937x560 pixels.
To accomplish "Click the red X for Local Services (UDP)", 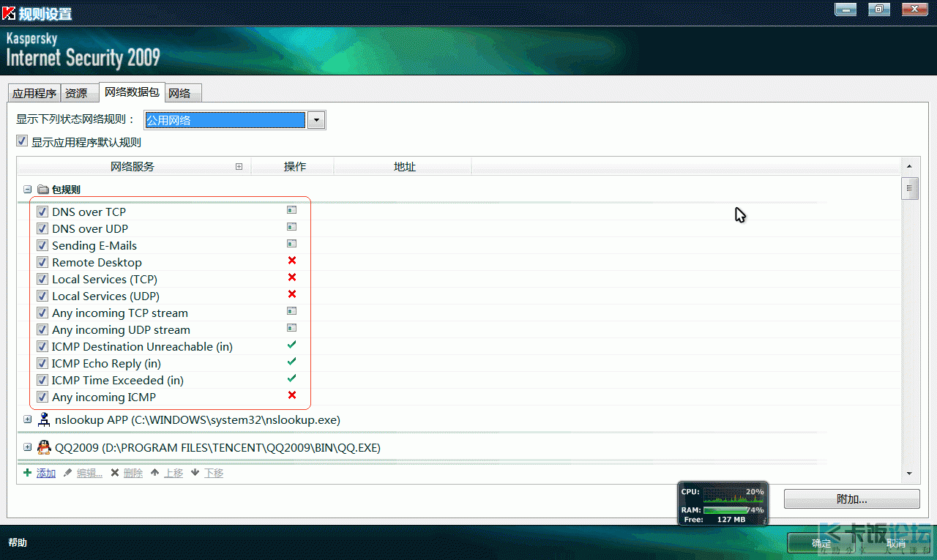I will pos(292,294).
